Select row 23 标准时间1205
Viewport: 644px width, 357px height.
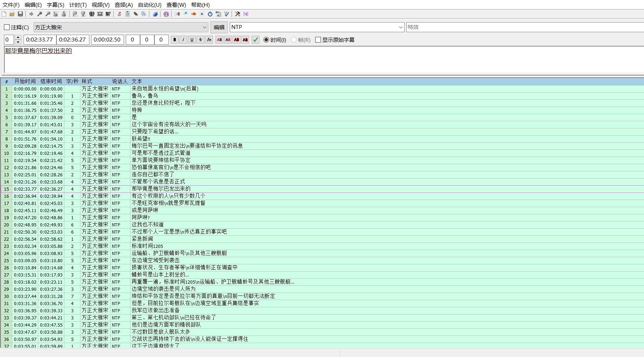coord(322,246)
